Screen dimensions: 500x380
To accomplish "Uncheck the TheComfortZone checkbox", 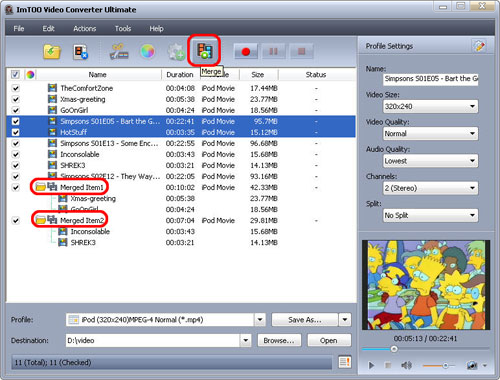I will [x=15, y=88].
